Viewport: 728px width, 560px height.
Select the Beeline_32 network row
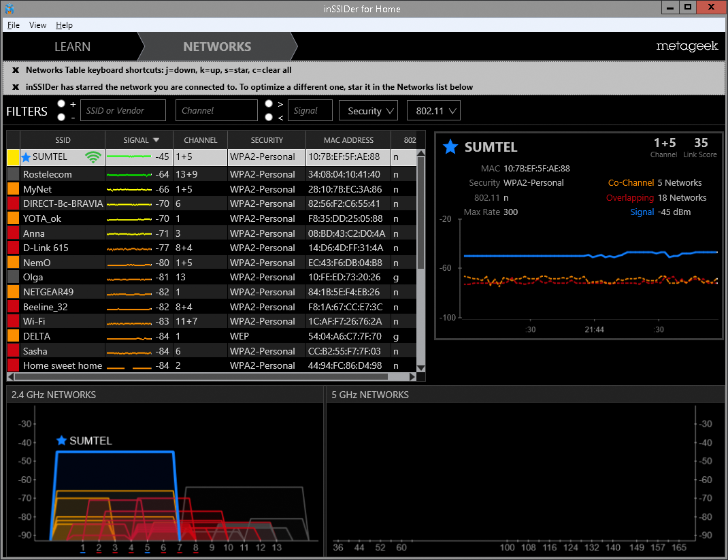tap(212, 307)
